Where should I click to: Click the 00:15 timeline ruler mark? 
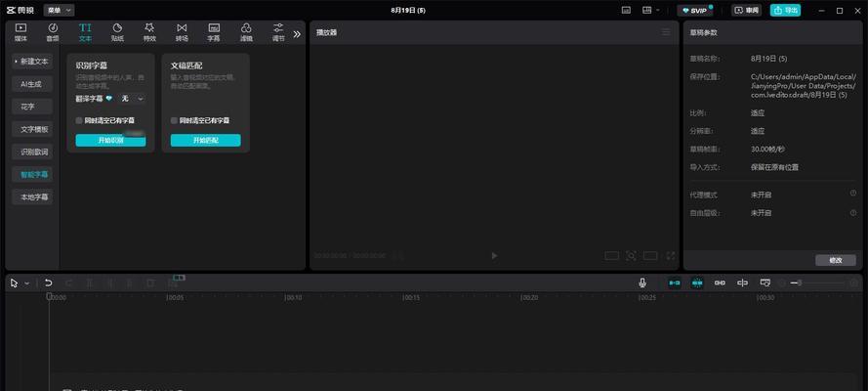coord(411,298)
